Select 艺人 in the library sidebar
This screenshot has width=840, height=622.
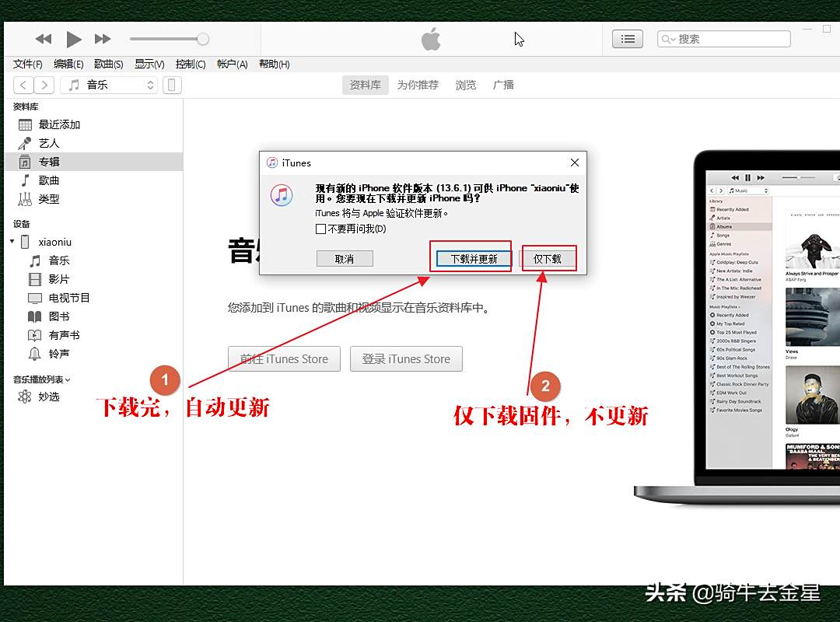point(94,143)
